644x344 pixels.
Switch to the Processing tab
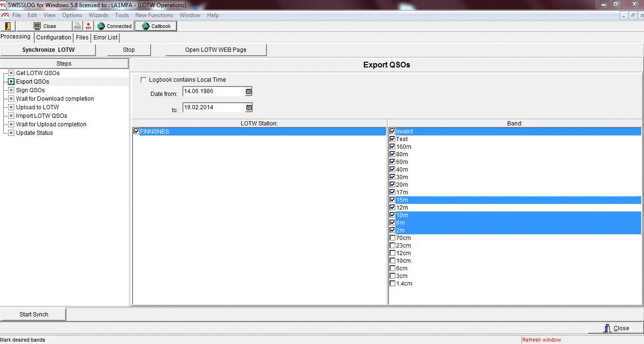(x=16, y=37)
